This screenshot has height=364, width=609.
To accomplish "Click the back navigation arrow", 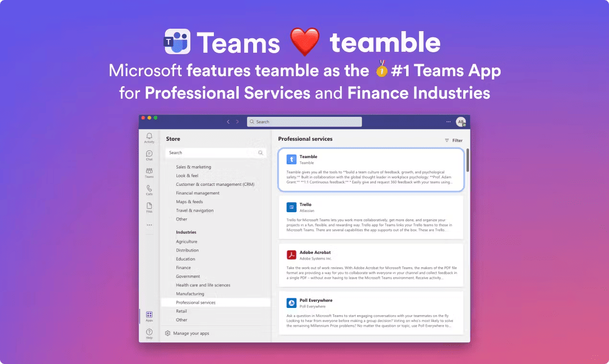I will point(228,122).
